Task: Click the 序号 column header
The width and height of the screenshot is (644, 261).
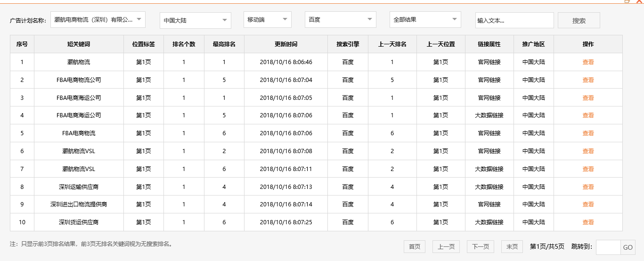Action: point(22,44)
